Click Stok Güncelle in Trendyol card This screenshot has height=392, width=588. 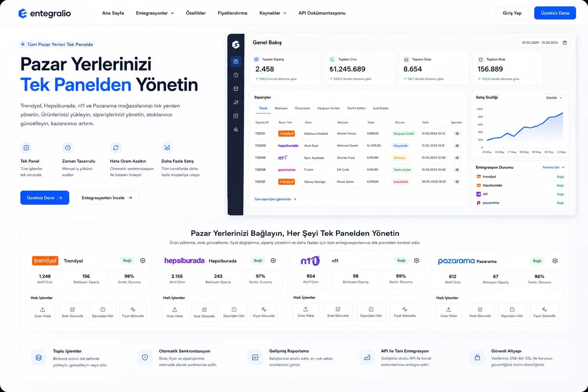(72, 312)
